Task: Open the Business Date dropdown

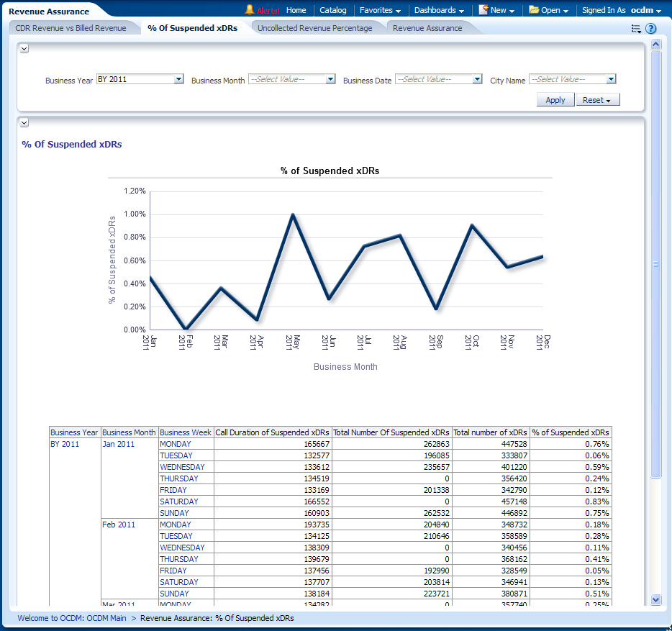Action: (x=477, y=80)
